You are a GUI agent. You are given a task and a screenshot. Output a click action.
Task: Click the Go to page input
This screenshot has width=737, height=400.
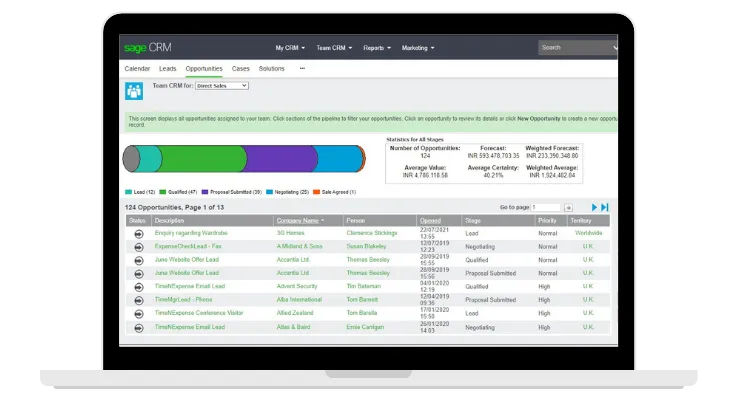coord(546,207)
